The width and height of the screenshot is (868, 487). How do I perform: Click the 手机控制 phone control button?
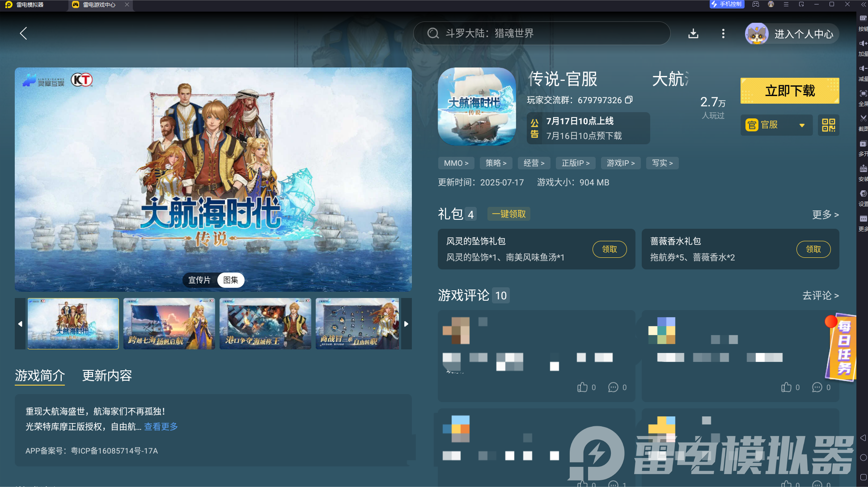click(x=727, y=4)
